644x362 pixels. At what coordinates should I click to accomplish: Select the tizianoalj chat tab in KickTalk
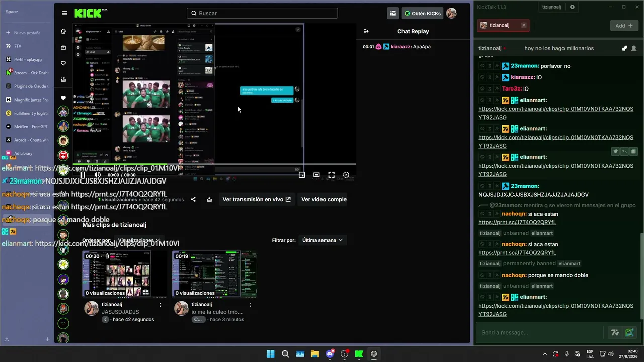pos(503,25)
